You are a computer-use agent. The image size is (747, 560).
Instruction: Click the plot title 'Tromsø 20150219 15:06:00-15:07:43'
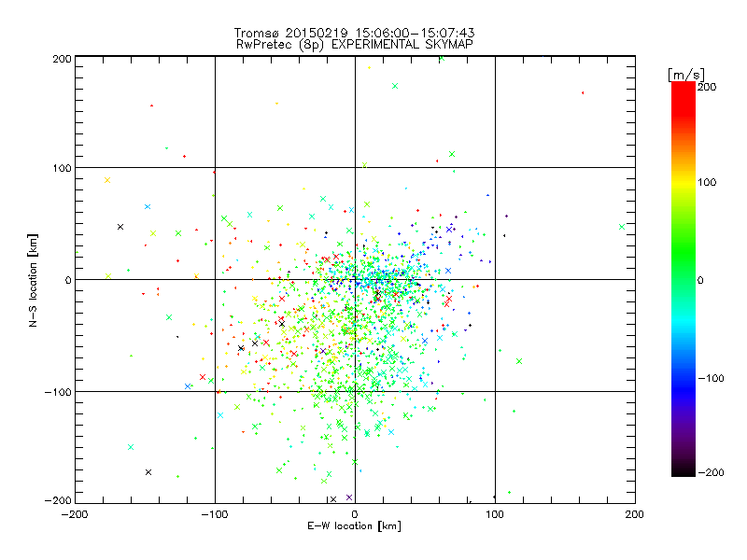[x=354, y=33]
